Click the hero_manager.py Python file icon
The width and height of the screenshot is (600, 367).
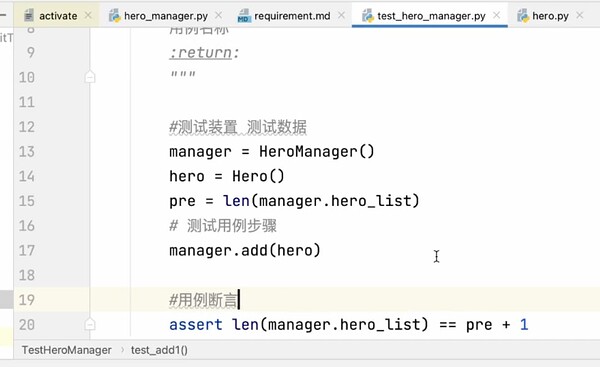pos(114,16)
